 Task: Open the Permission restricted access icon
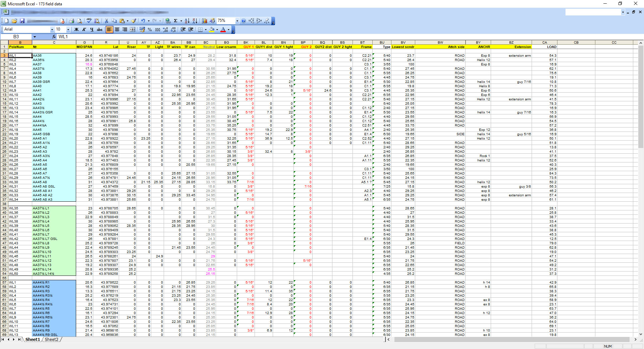(x=62, y=21)
